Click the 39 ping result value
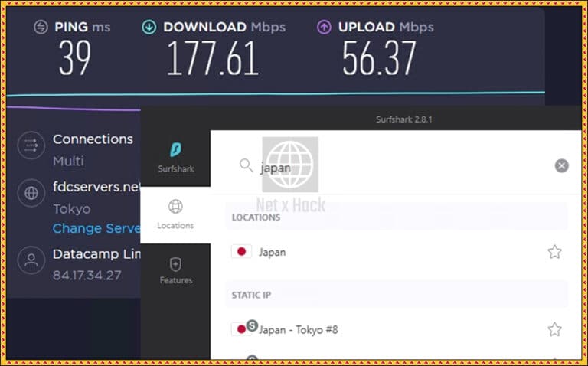Image resolution: width=588 pixels, height=366 pixels. pos(74,57)
